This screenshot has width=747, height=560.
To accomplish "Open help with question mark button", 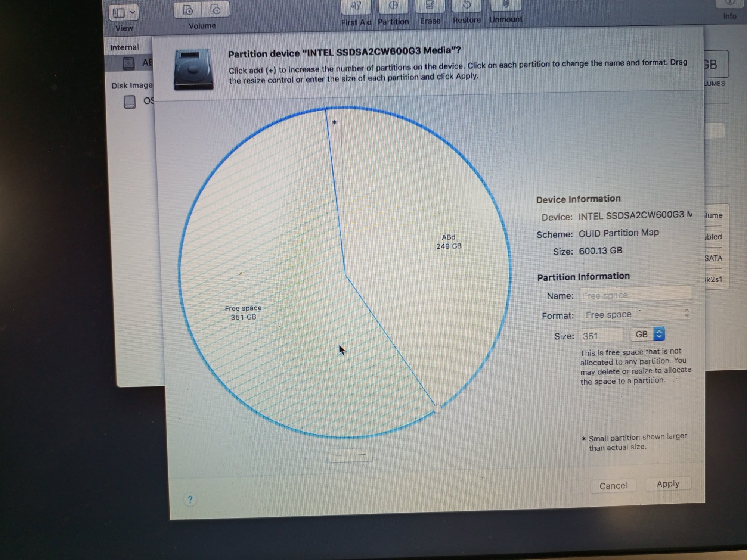I will [x=190, y=500].
